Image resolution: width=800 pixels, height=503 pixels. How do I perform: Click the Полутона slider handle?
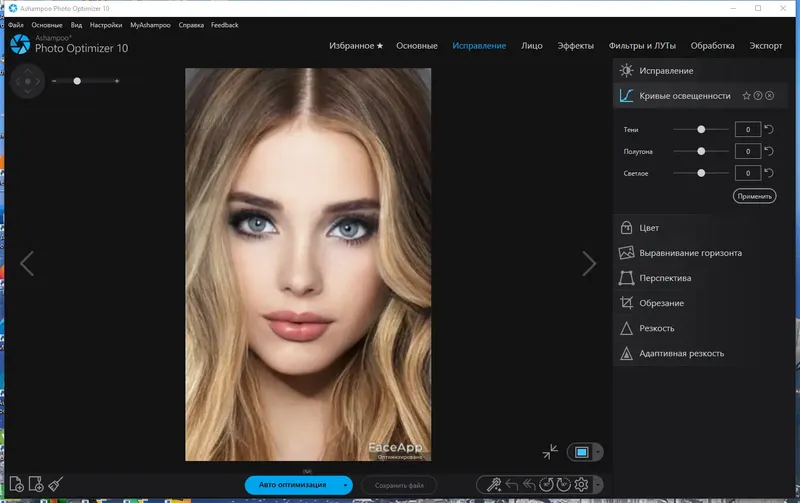[x=701, y=151]
